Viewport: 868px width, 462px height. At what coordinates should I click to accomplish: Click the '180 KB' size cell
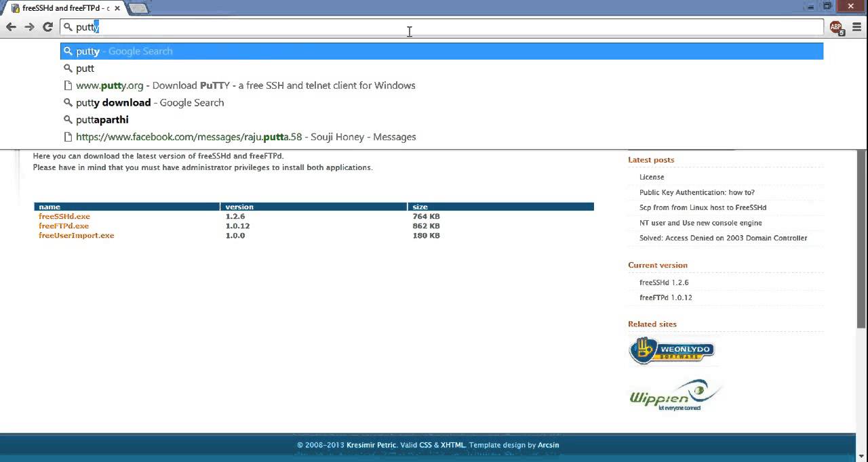(x=426, y=235)
